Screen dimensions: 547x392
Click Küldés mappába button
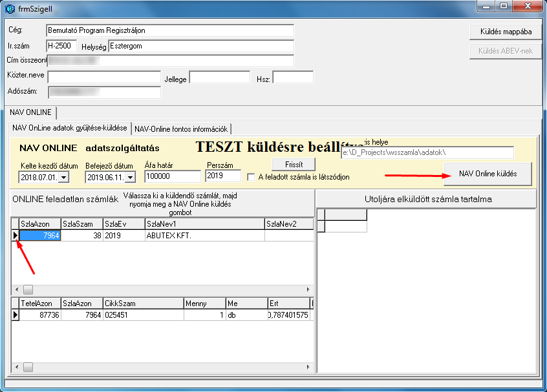pyautogui.click(x=506, y=32)
